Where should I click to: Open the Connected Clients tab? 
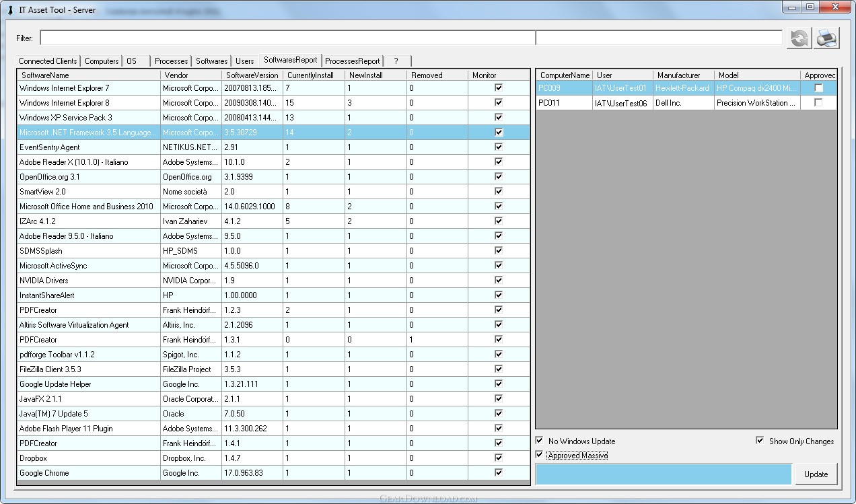48,61
